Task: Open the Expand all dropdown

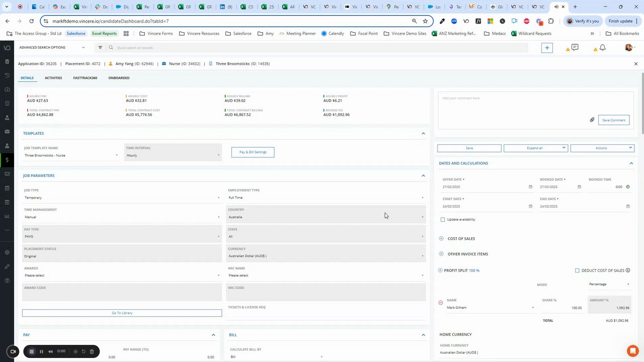Action: pyautogui.click(x=536, y=148)
